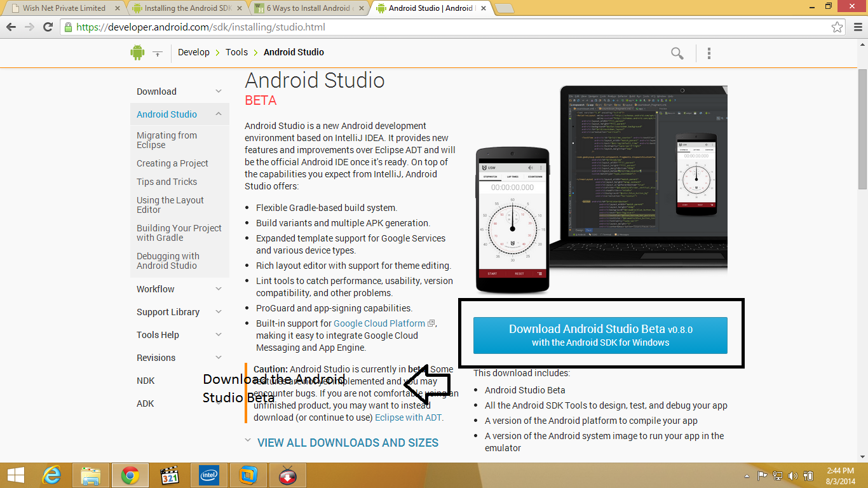Switch to 6 Ways to Install Android tab
The height and width of the screenshot is (488, 868).
coord(306,8)
